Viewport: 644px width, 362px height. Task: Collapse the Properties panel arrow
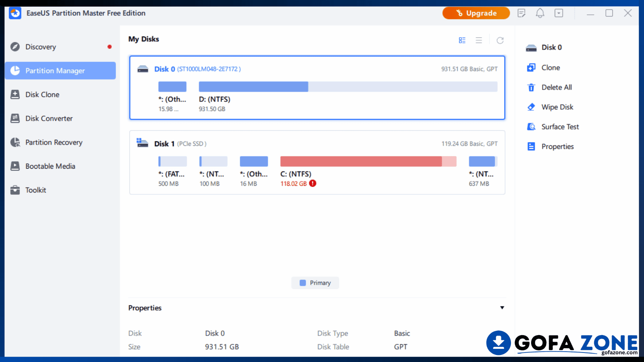click(x=502, y=308)
